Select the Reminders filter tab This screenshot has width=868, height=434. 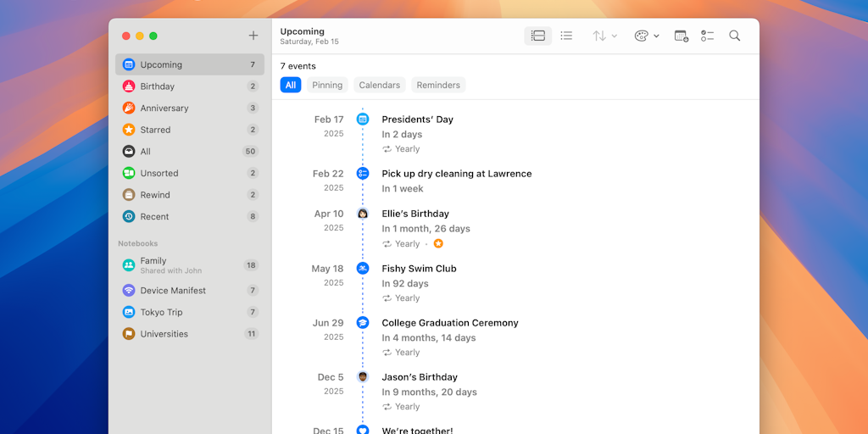pyautogui.click(x=438, y=86)
